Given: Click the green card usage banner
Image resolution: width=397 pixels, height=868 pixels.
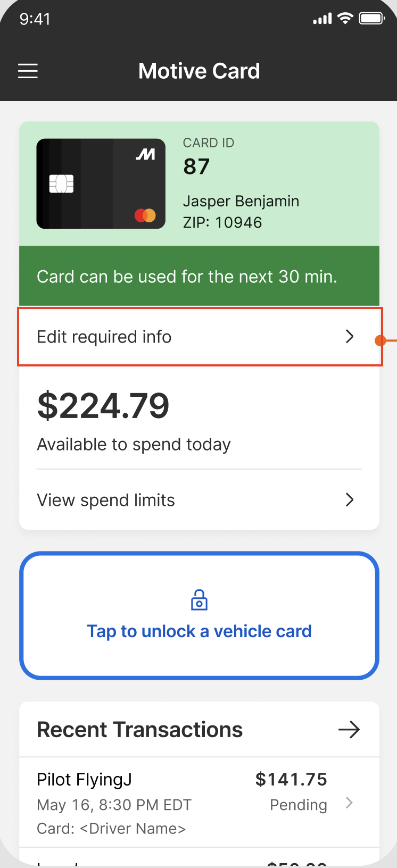Looking at the screenshot, I should click(199, 277).
